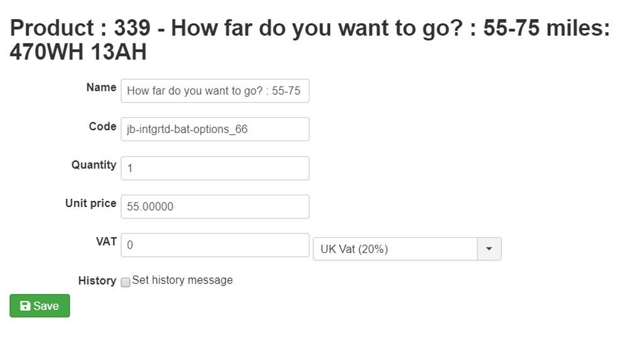This screenshot has width=628, height=364.
Task: Click the 'Set history message' label text
Action: [182, 281]
